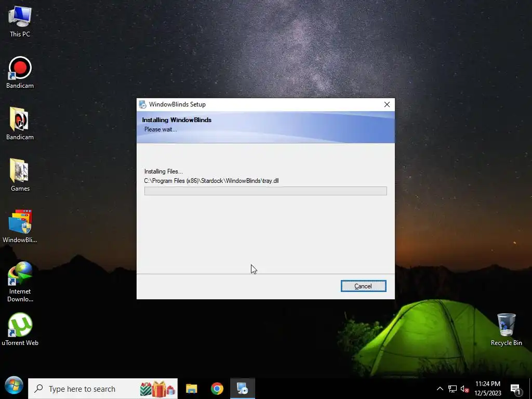The image size is (532, 399).
Task: Click the magnifier icon in search box
Action: click(38, 389)
